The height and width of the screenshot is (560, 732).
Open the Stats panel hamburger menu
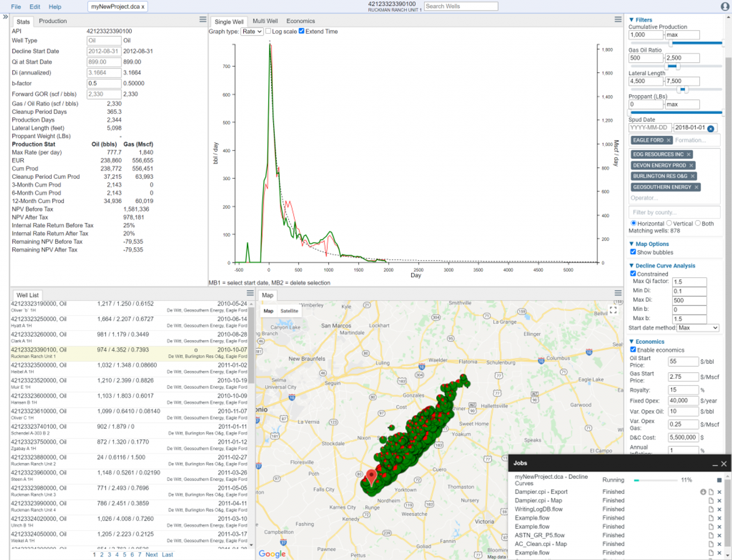tap(203, 20)
